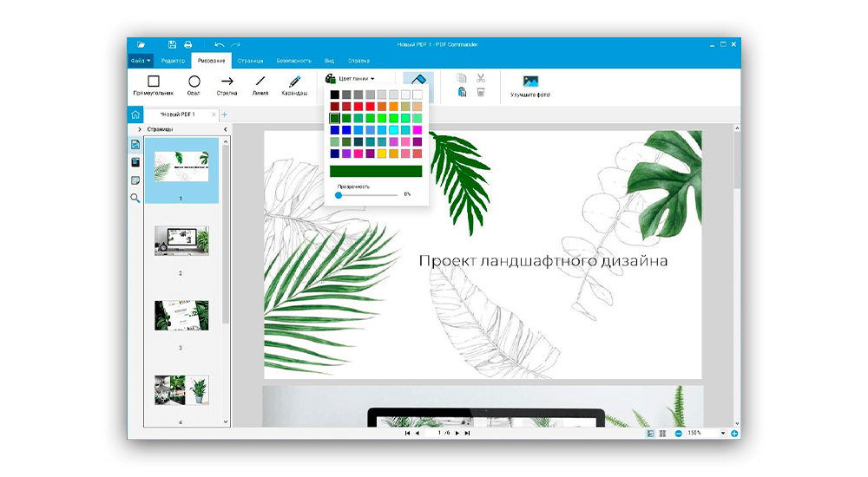
Task: Expand the 150% zoom level dropdown
Action: pyautogui.click(x=720, y=433)
